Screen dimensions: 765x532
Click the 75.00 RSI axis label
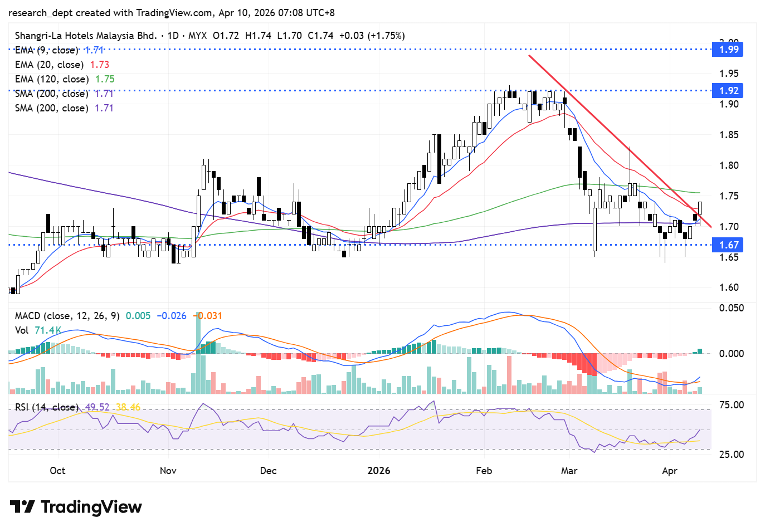click(731, 405)
